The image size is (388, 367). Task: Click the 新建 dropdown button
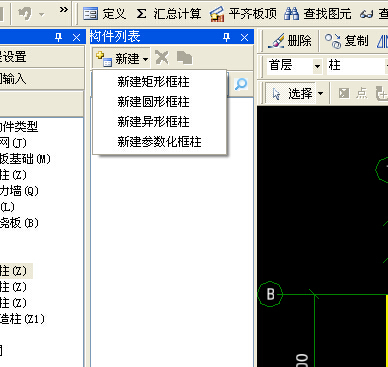pos(122,59)
